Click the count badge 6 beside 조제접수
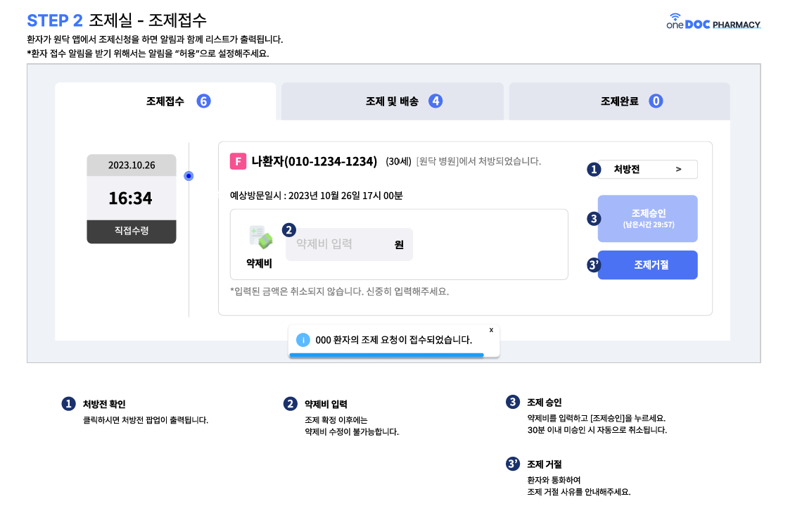Image resolution: width=795 pixels, height=532 pixels. click(x=203, y=101)
